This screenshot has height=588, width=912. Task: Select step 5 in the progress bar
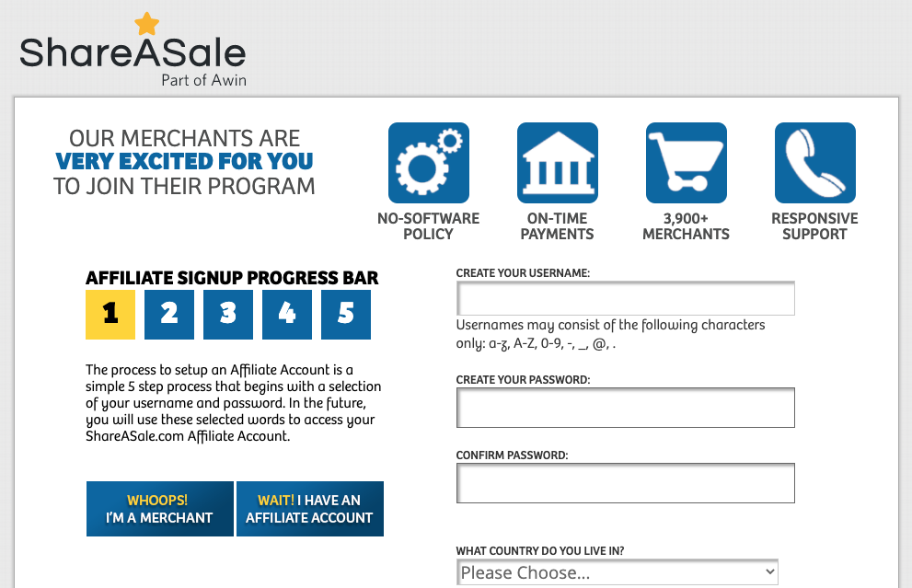pos(346,314)
